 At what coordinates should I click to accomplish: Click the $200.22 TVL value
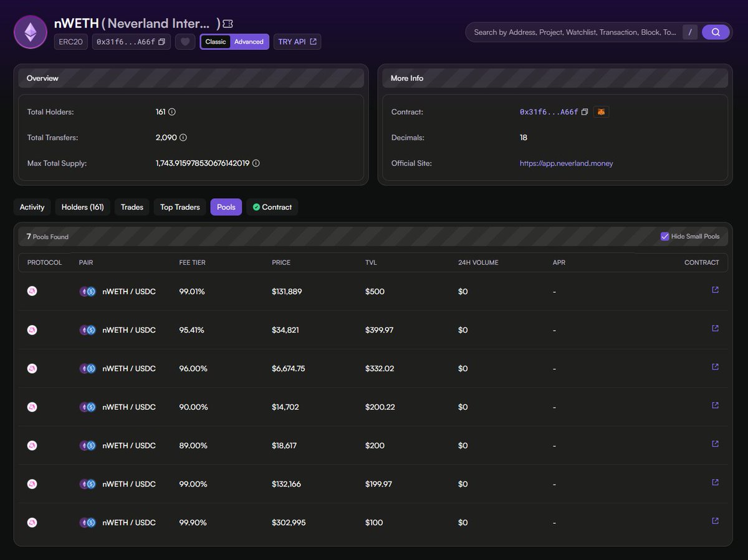click(380, 407)
